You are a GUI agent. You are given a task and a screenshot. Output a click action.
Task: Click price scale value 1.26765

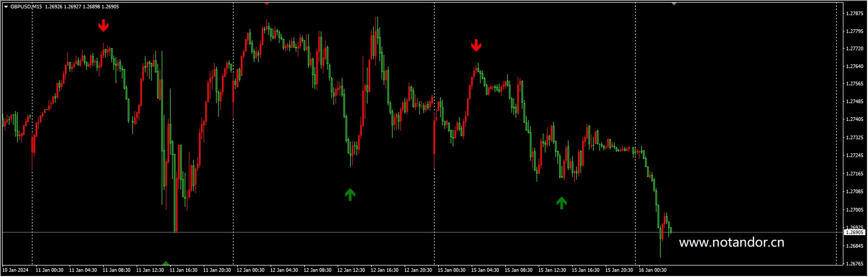tap(854, 263)
